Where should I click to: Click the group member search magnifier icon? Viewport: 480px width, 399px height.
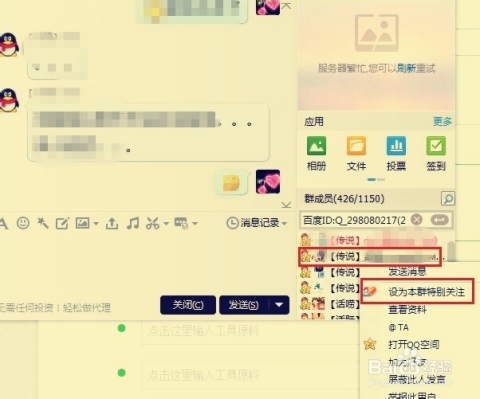pyautogui.click(x=448, y=199)
